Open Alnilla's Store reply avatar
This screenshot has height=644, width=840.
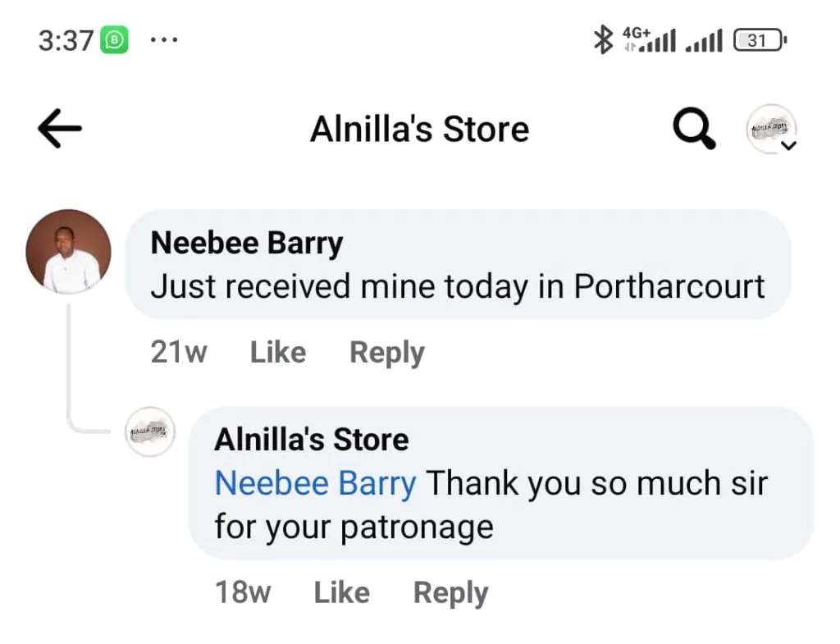tap(150, 432)
